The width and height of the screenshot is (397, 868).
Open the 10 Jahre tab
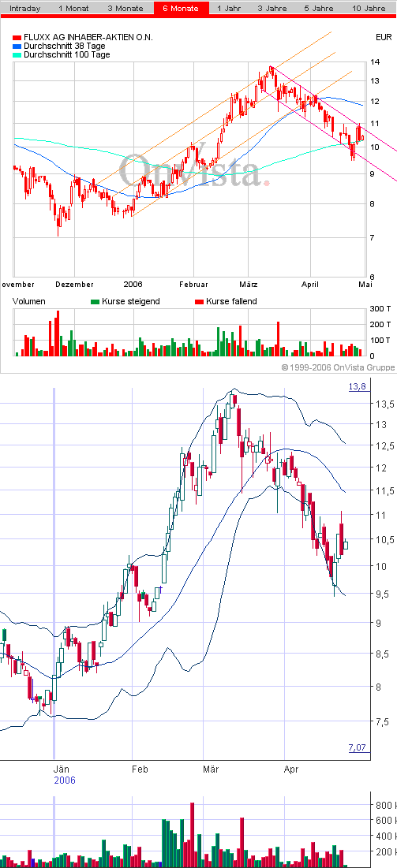pos(368,9)
